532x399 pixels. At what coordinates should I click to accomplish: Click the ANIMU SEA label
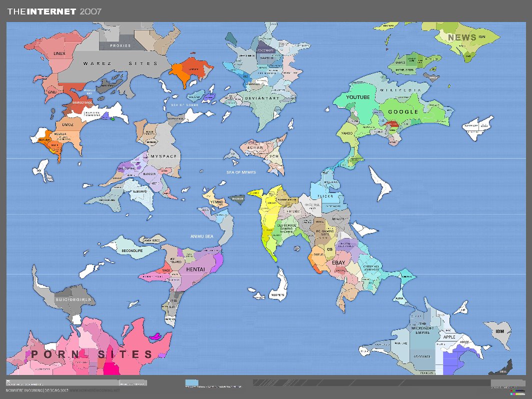point(202,236)
